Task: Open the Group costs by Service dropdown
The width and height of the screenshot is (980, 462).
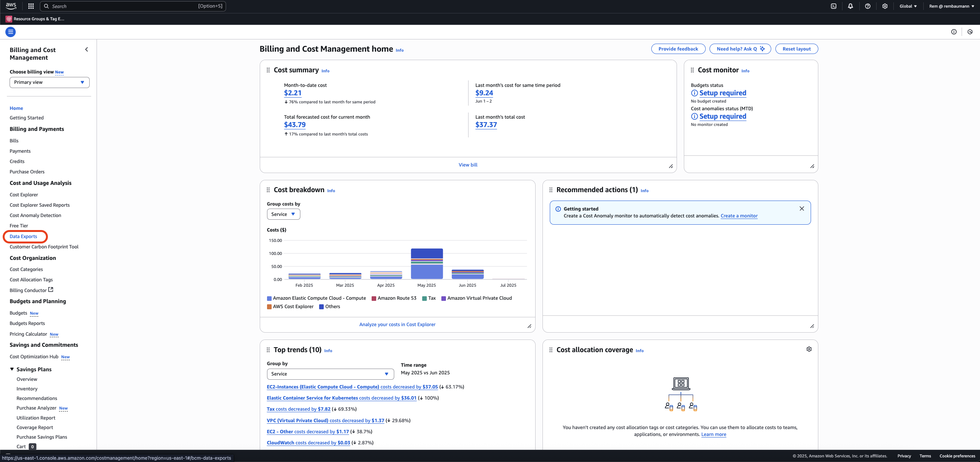Action: pyautogui.click(x=284, y=214)
